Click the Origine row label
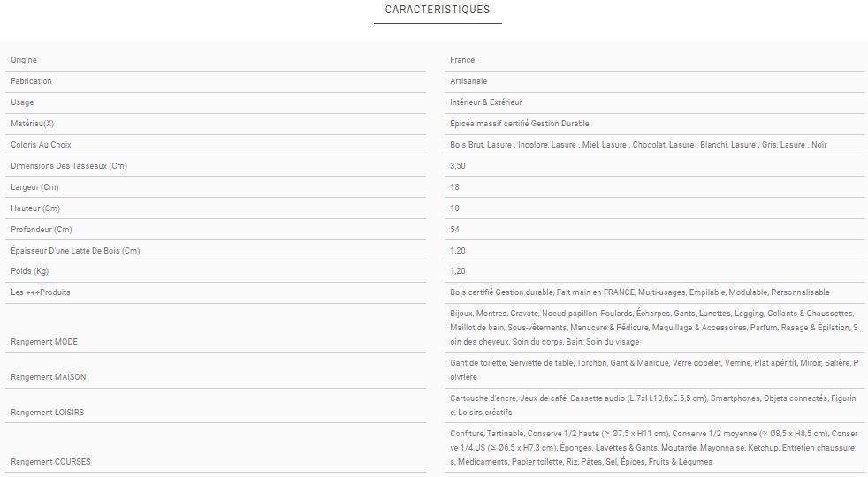The image size is (868, 477). coord(24,60)
